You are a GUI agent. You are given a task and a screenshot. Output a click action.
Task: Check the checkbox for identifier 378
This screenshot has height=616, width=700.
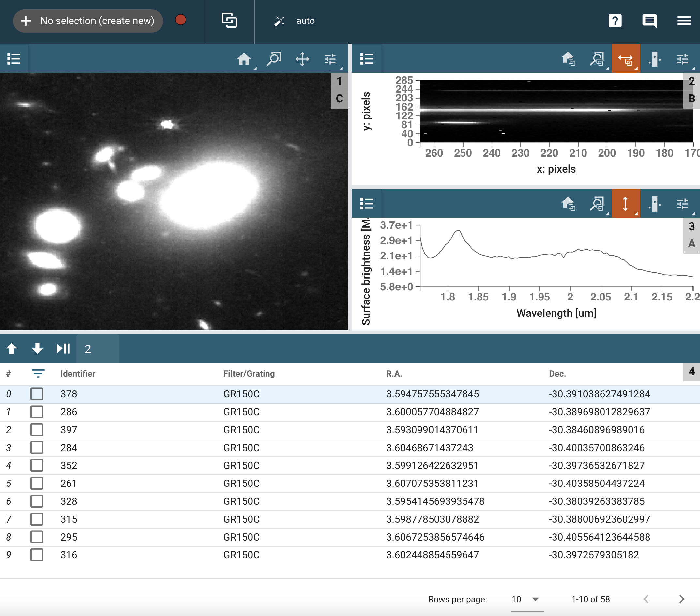(37, 394)
